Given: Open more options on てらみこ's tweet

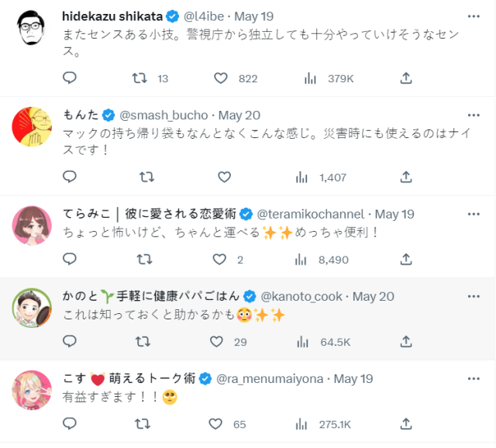Looking at the screenshot, I should pos(474,213).
